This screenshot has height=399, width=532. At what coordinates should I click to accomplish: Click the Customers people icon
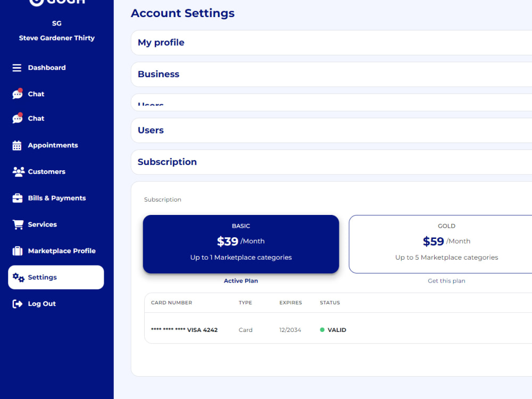coord(18,172)
